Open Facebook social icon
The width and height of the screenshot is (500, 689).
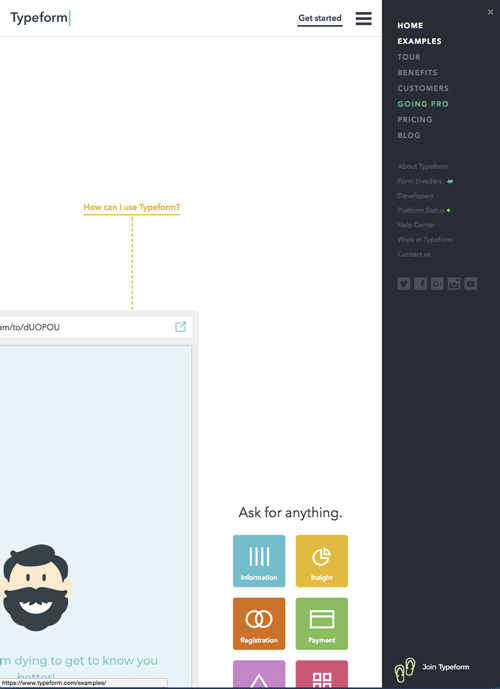[420, 284]
